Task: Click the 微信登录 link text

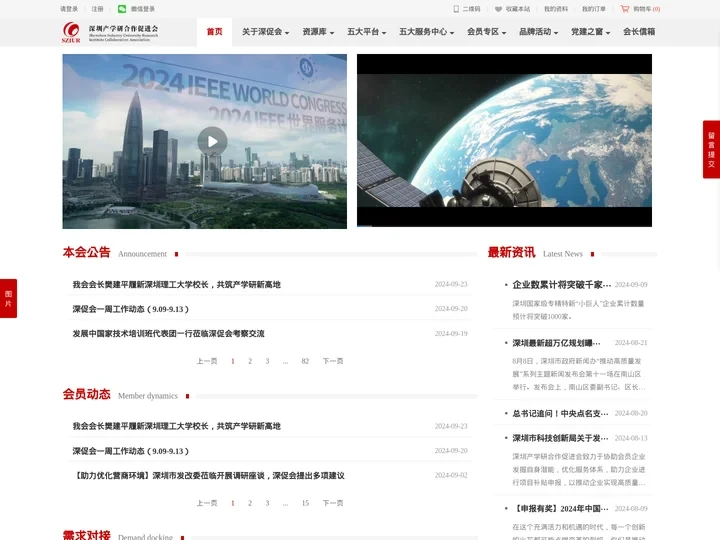Action: pos(143,9)
